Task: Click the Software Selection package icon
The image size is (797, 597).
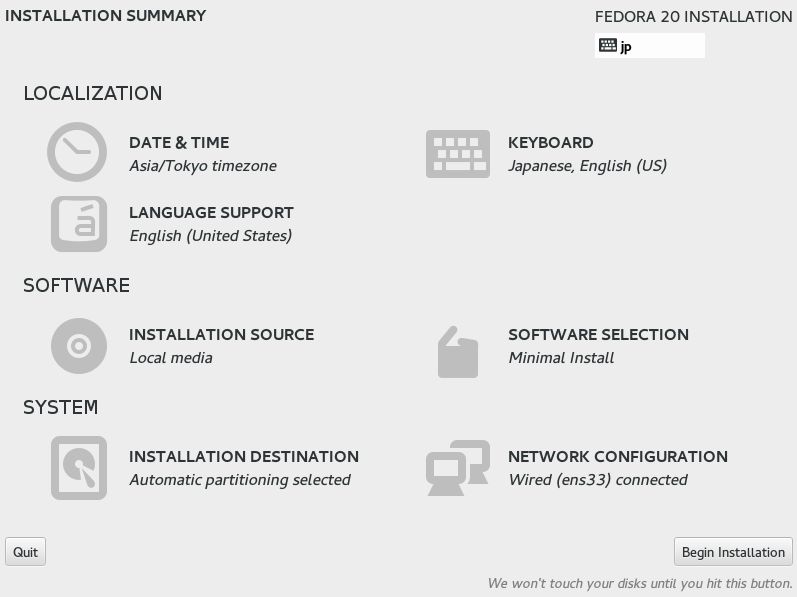Action: pyautogui.click(x=457, y=352)
